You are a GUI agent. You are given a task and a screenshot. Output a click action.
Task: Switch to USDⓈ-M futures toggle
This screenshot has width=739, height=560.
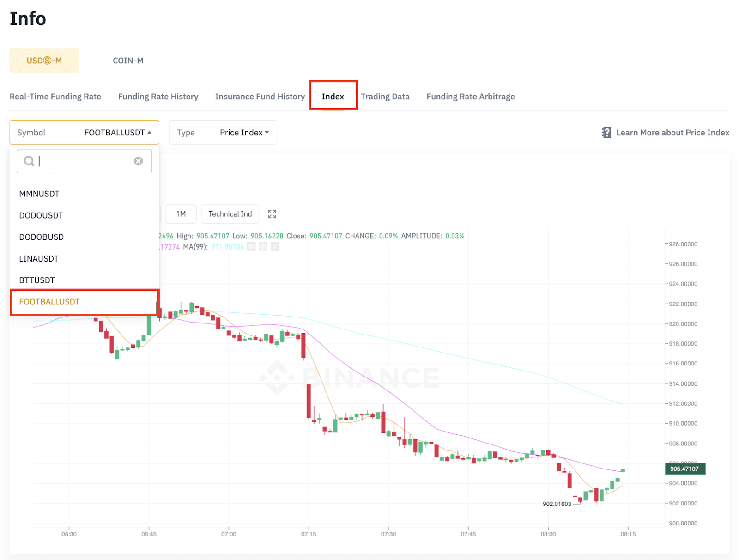44,61
